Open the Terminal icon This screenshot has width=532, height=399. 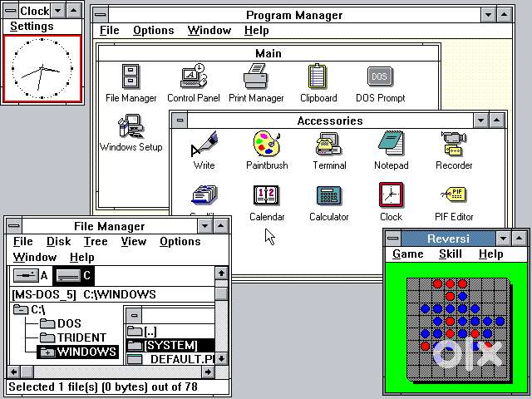[x=329, y=150]
